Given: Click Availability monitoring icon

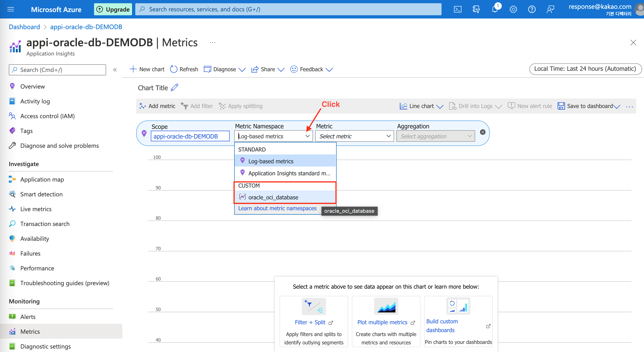Looking at the screenshot, I should coord(12,238).
